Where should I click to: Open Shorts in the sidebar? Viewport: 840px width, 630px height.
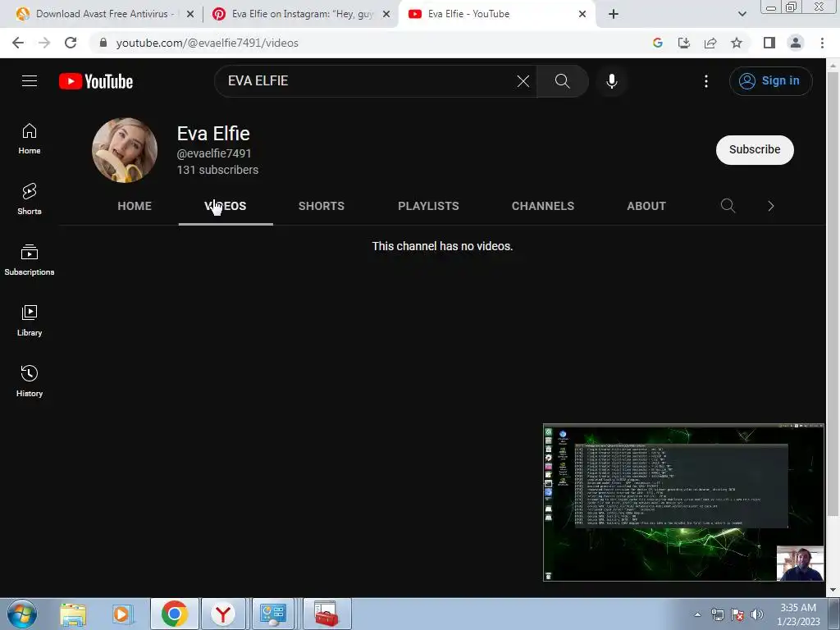[x=30, y=199]
